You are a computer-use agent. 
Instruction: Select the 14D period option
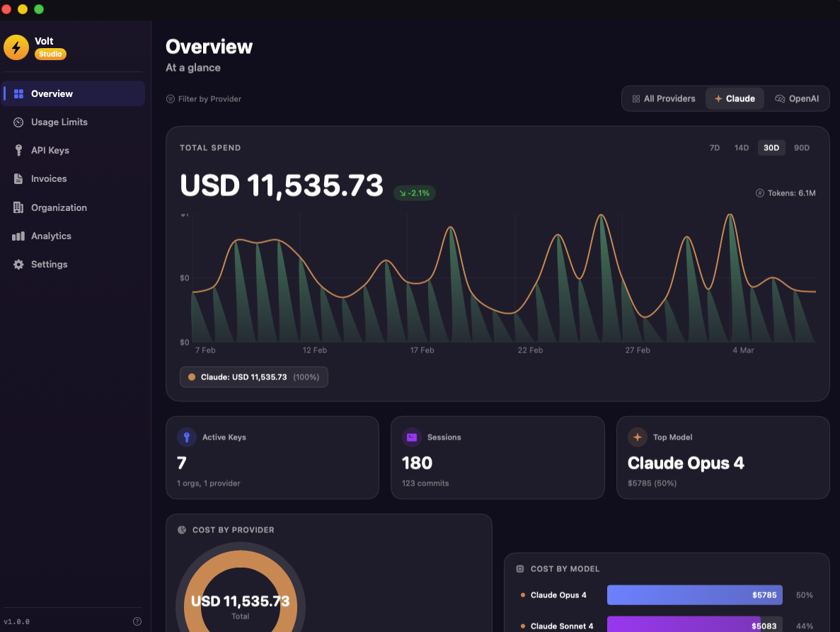(x=742, y=147)
